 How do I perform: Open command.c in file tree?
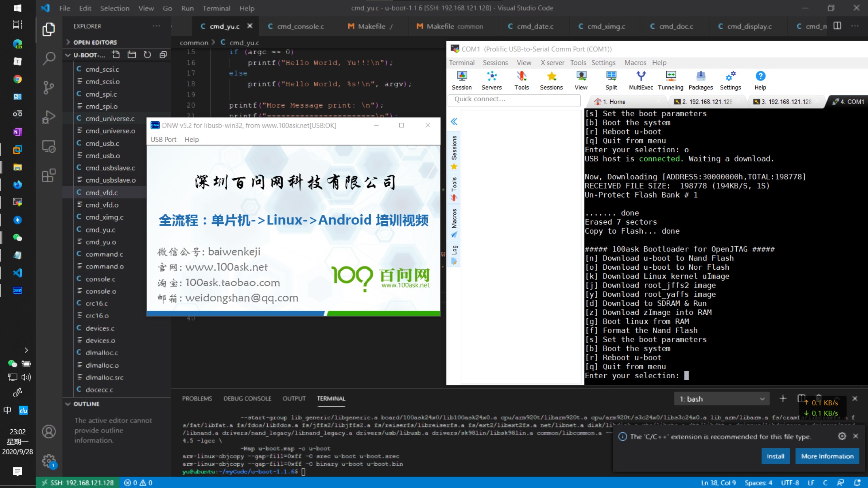(x=104, y=254)
